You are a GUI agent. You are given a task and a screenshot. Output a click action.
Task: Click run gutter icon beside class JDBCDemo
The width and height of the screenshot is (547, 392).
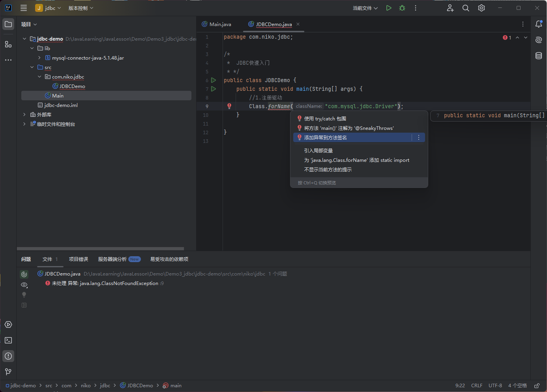(214, 80)
